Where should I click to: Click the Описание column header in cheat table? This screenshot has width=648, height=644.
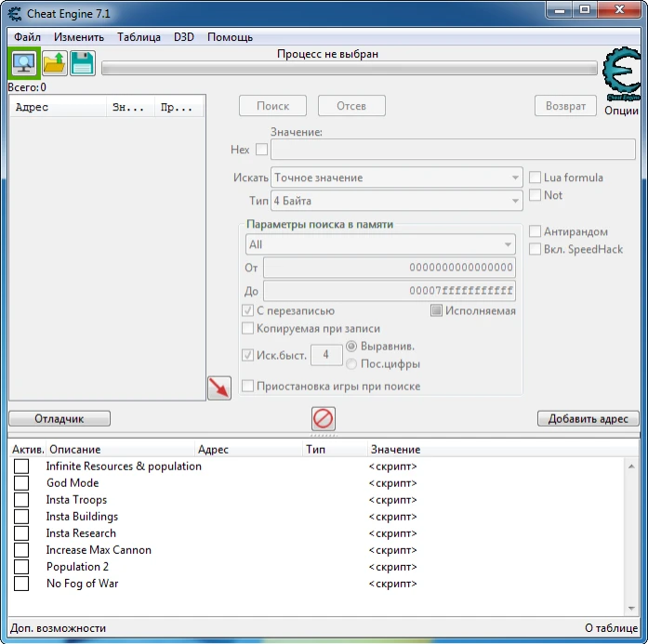tap(121, 450)
